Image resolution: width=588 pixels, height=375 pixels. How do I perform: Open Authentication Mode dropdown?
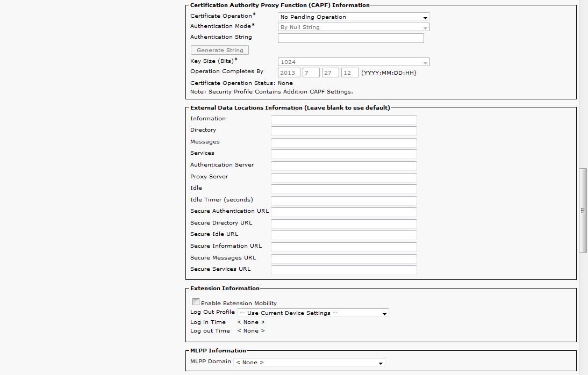pos(353,27)
